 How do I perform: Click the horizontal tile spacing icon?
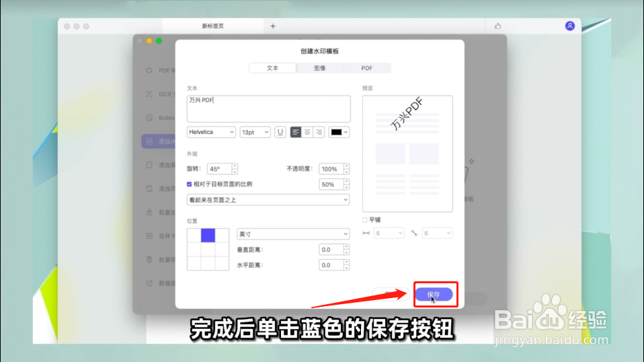[366, 233]
